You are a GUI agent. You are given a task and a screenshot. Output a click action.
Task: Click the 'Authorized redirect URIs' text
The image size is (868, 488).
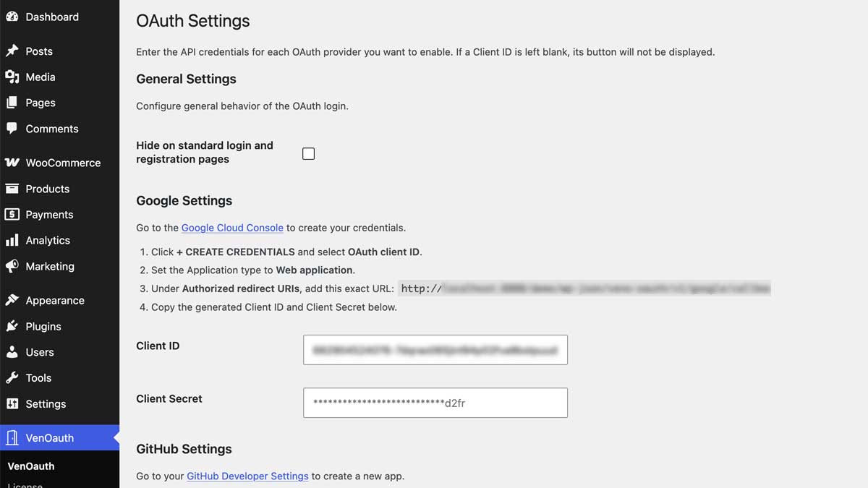[242, 288]
